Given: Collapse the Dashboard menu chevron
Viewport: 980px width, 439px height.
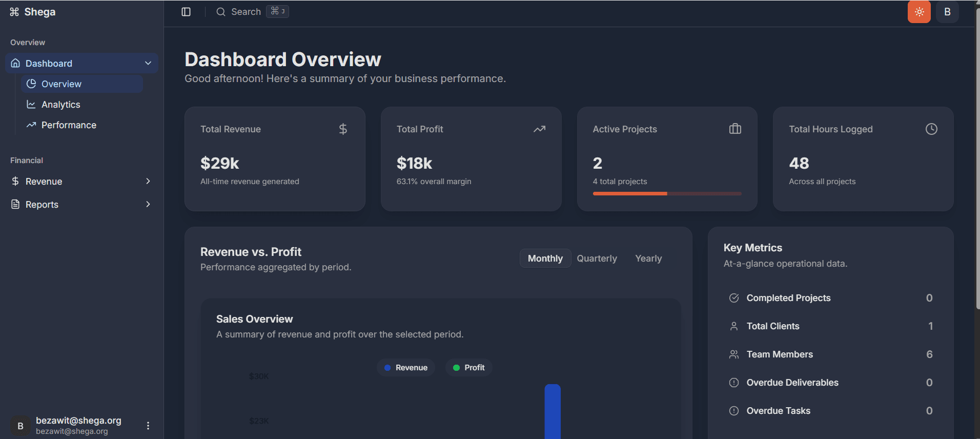Looking at the screenshot, I should 148,63.
